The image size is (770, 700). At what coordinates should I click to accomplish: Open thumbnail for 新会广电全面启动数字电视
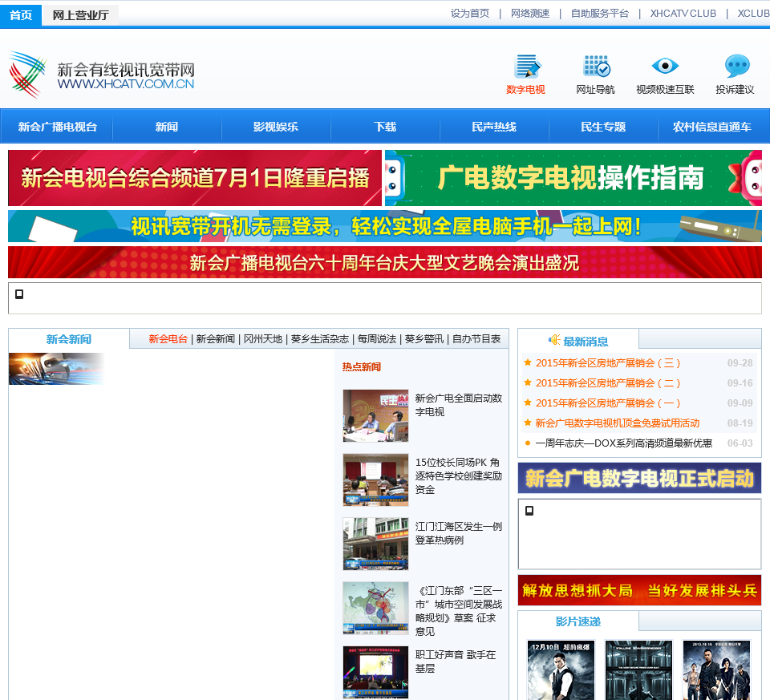click(375, 416)
